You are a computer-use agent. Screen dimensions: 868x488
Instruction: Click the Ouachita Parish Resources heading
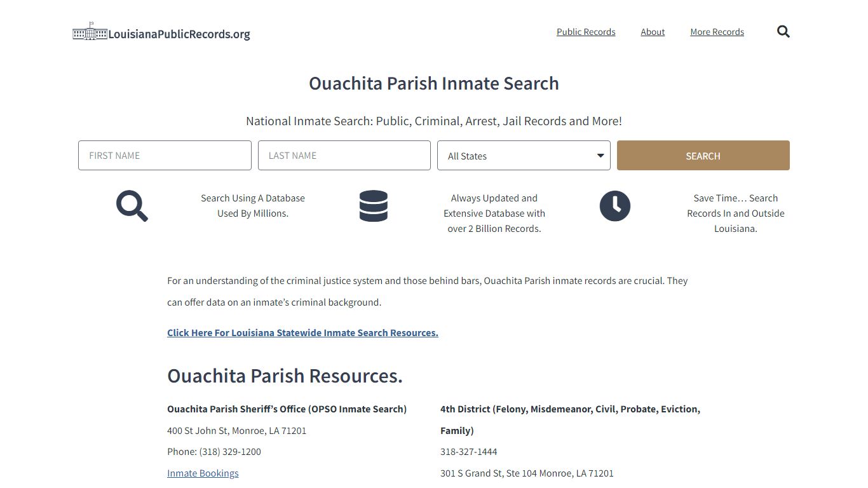(285, 376)
